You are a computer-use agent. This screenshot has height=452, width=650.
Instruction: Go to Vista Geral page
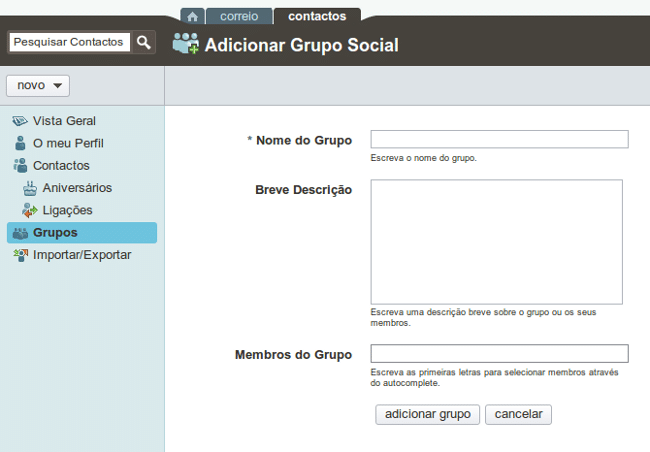click(64, 121)
